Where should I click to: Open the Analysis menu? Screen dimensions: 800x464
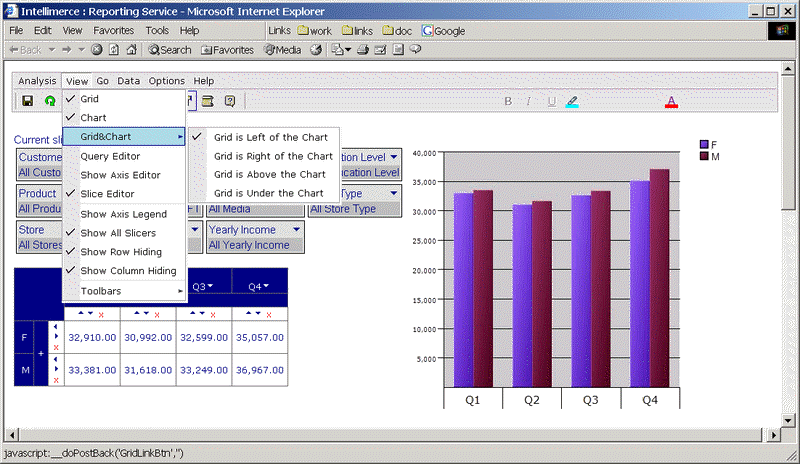click(x=37, y=81)
